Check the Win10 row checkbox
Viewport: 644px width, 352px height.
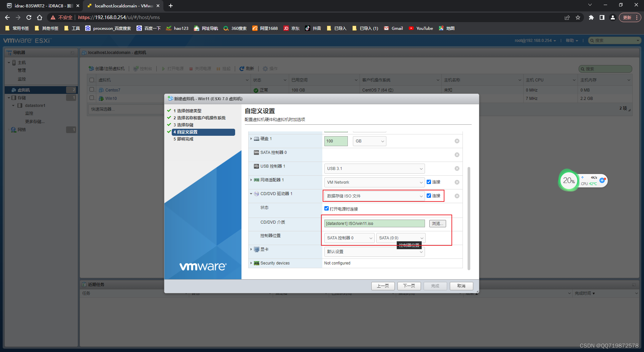click(x=92, y=98)
